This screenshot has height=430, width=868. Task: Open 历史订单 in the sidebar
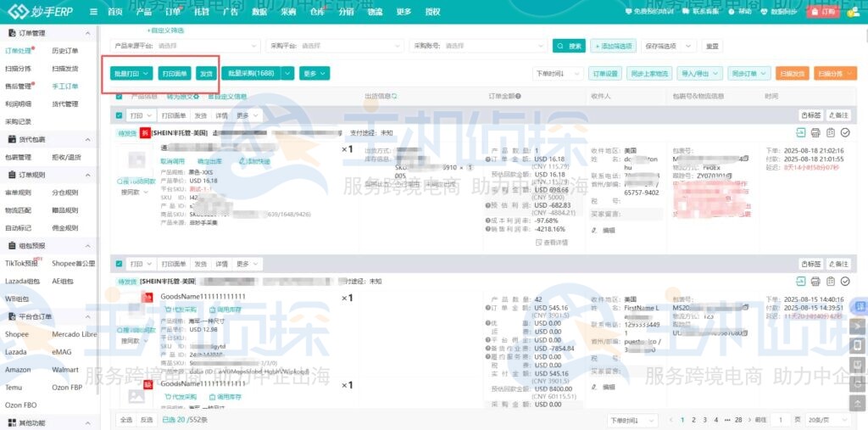65,51
